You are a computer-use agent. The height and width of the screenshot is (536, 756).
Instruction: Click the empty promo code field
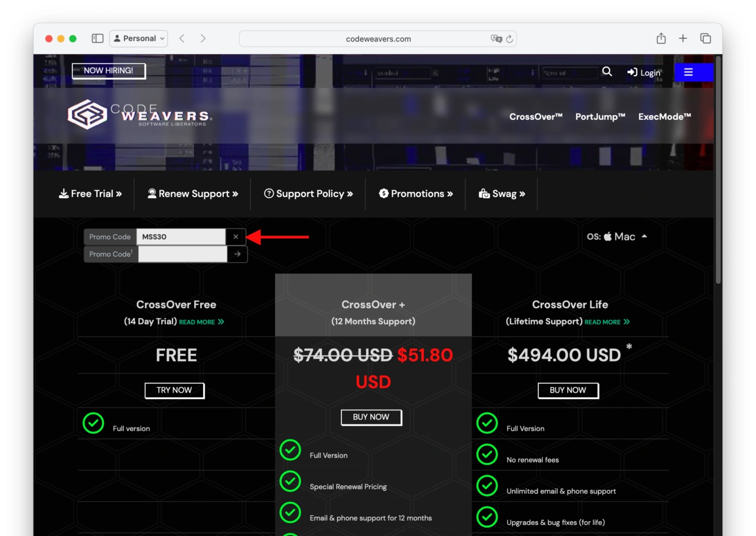[x=182, y=254]
